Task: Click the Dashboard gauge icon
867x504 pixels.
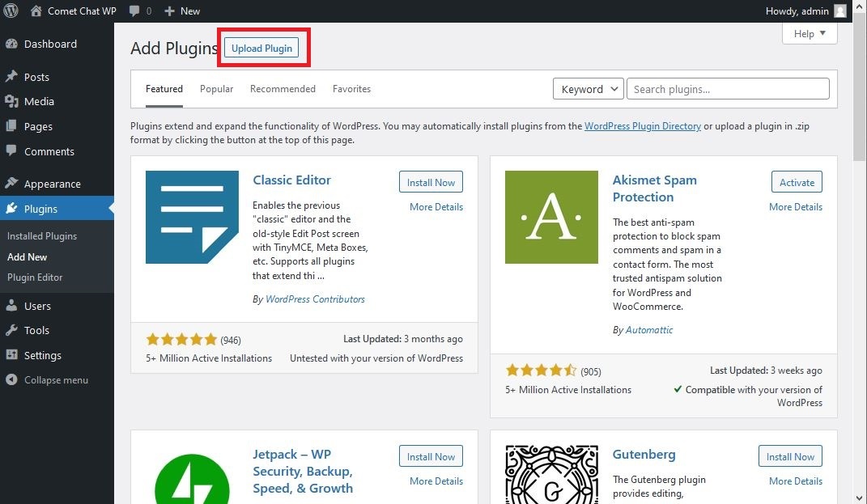Action: coord(11,44)
